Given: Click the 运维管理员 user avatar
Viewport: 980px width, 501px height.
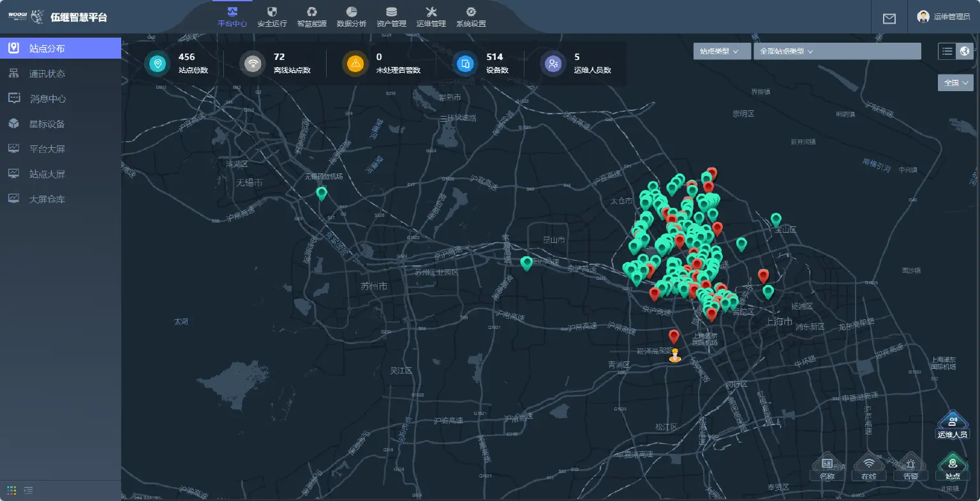Looking at the screenshot, I should [x=923, y=17].
